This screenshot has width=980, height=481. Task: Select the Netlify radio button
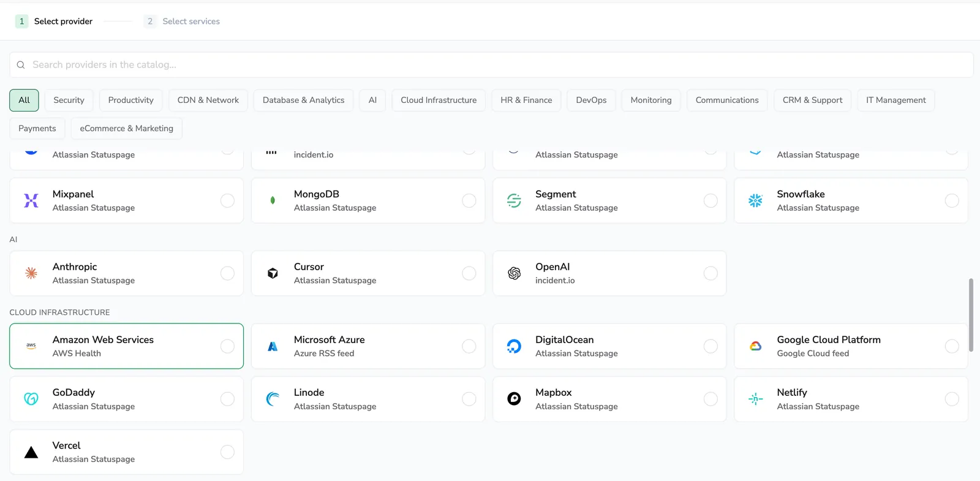[x=952, y=399]
